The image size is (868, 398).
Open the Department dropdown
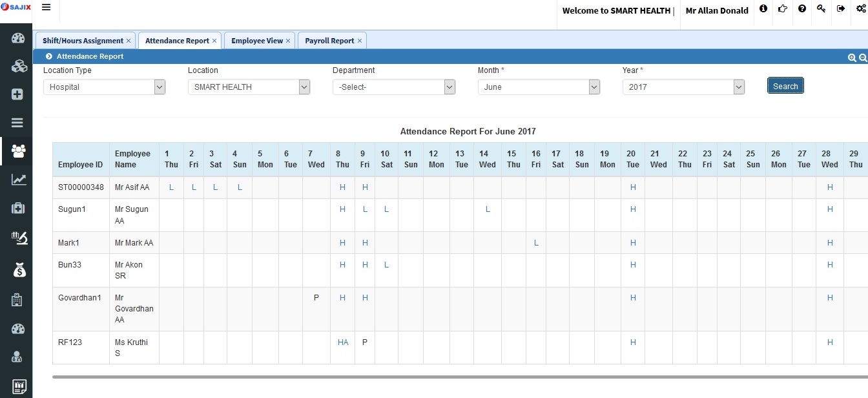(x=393, y=87)
